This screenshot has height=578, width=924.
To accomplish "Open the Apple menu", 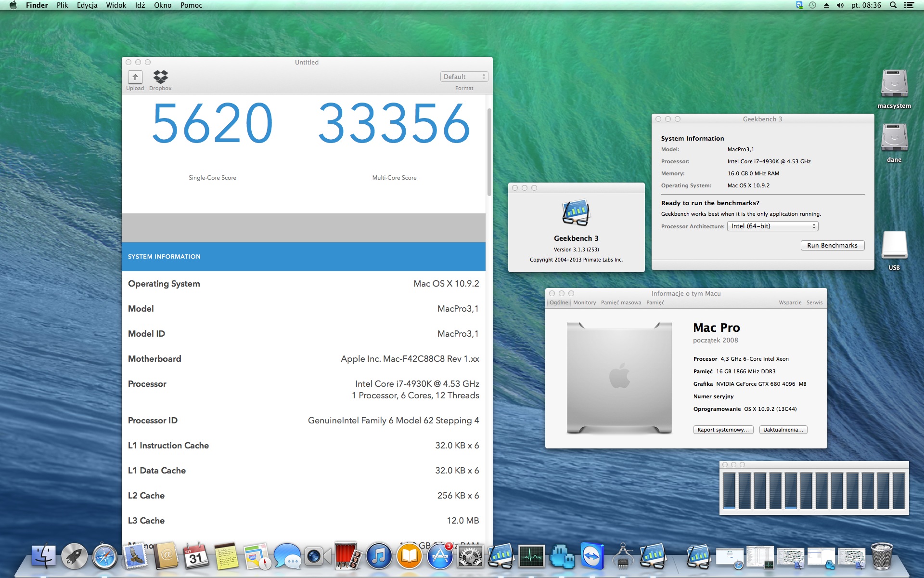I will pos(13,5).
